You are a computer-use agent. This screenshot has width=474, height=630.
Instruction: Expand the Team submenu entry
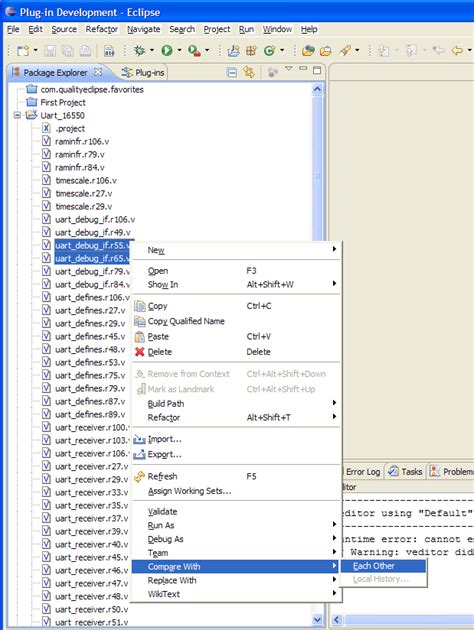click(237, 553)
